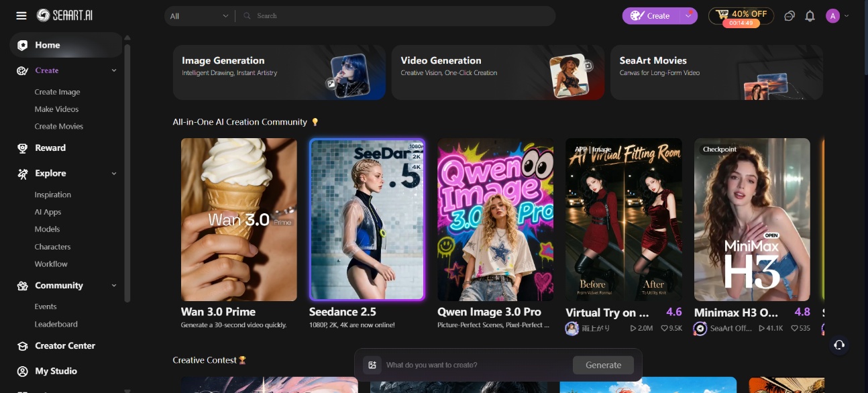Click the heart likes icon on Virtual Try on
The image size is (868, 393).
(x=664, y=329)
